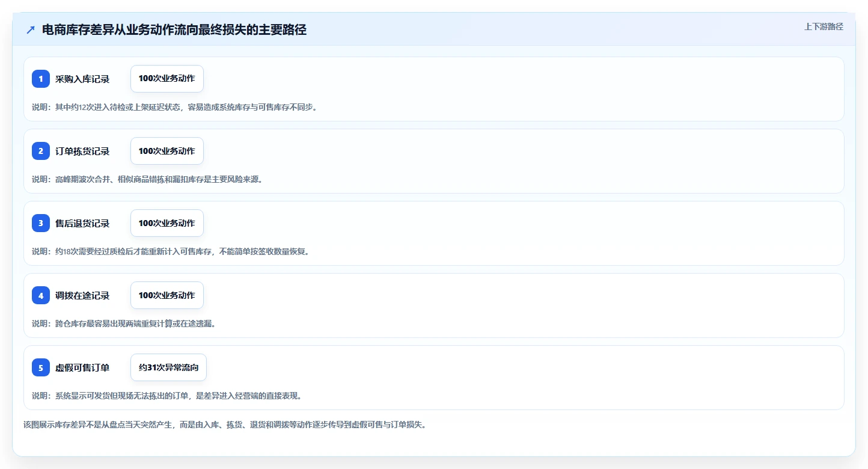868x469 pixels.
Task: Select the 采购入库记录 heading
Action: click(82, 79)
